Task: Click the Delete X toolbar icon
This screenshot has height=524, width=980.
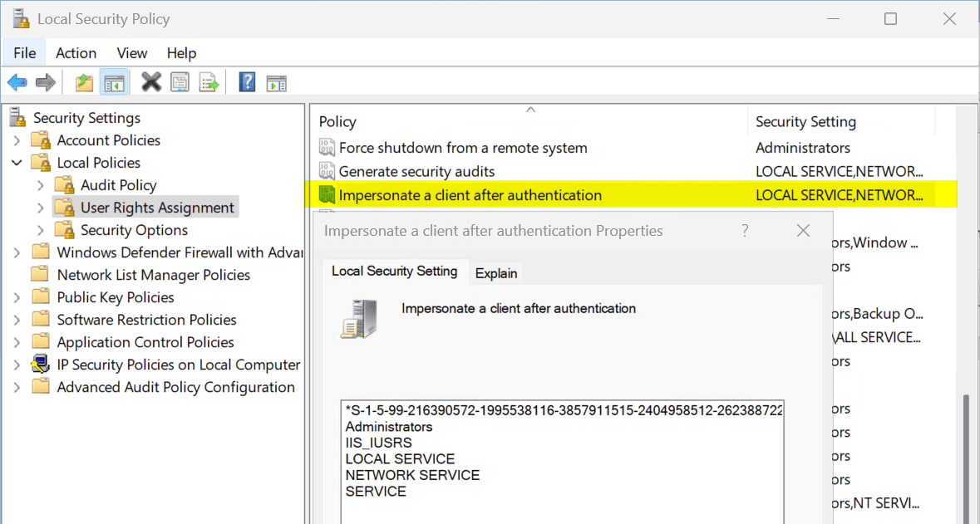Action: (151, 82)
